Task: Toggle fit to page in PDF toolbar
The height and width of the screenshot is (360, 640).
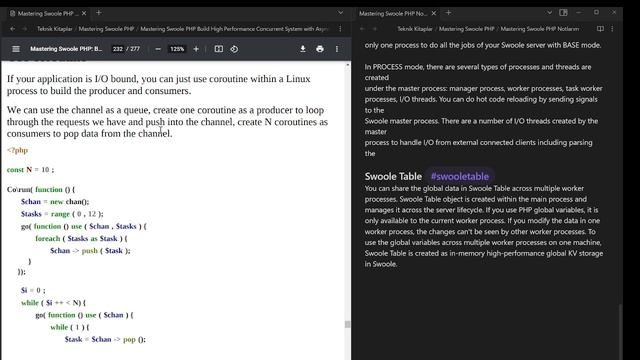Action: click(219, 49)
